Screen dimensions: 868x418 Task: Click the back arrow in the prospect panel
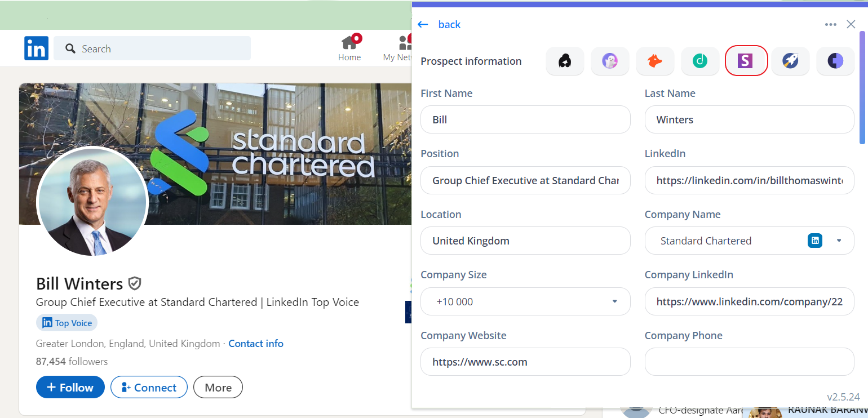[423, 24]
